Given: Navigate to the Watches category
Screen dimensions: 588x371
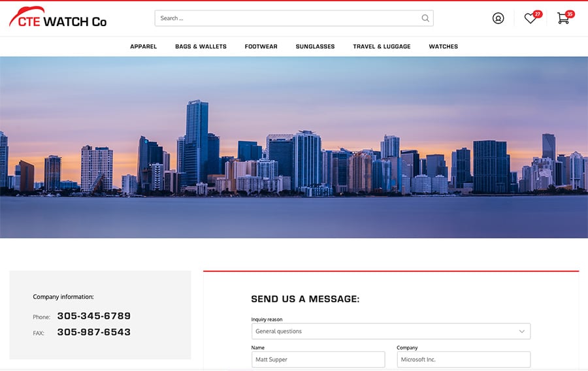Looking at the screenshot, I should (x=443, y=46).
